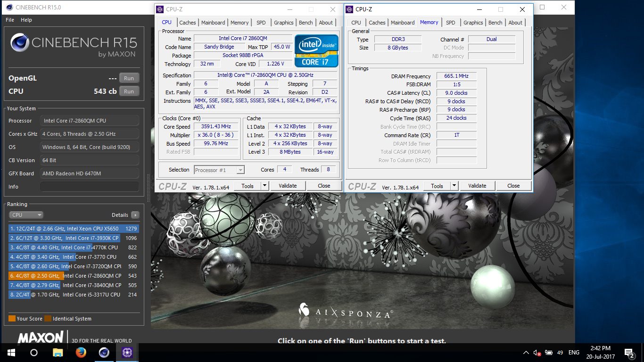Click Tools button in CPU-Z Timings window
Viewport: 644px width, 362px height.
(x=437, y=186)
